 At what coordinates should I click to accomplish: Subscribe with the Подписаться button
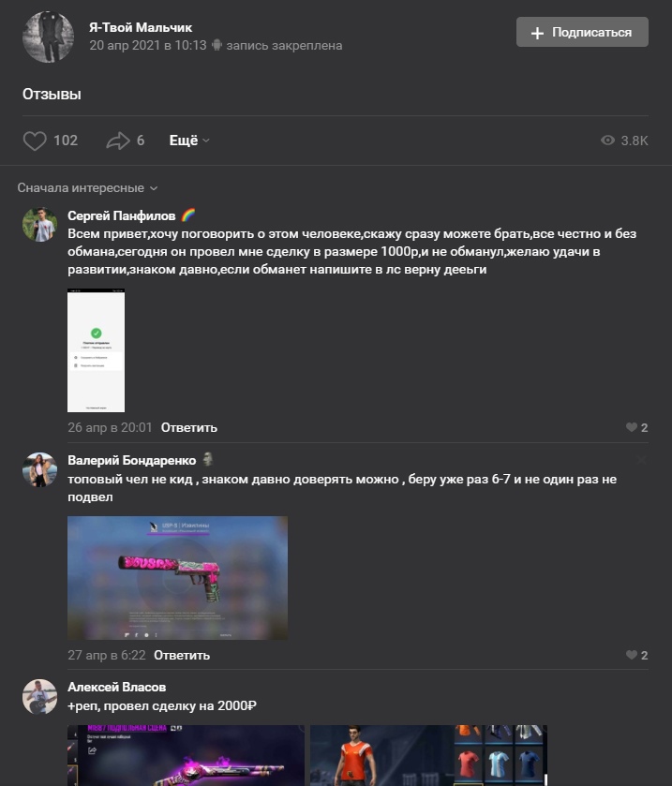pos(582,32)
